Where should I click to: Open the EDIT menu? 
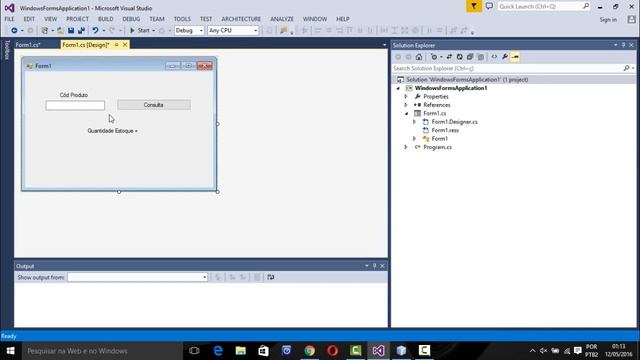point(29,19)
